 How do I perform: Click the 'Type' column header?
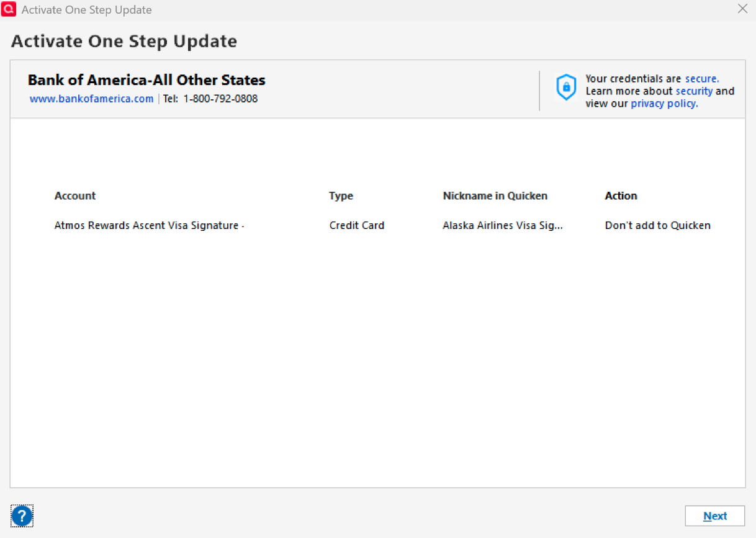(341, 195)
